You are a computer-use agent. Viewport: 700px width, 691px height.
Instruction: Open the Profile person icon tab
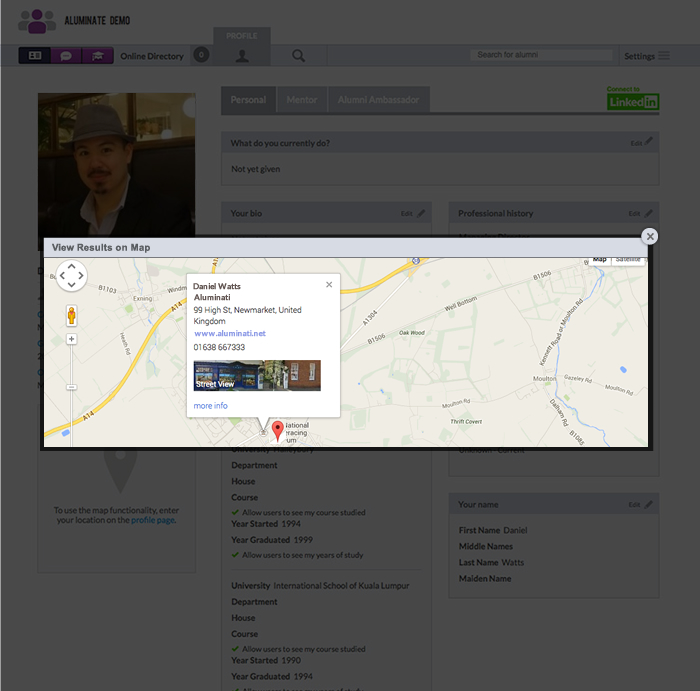[242, 56]
